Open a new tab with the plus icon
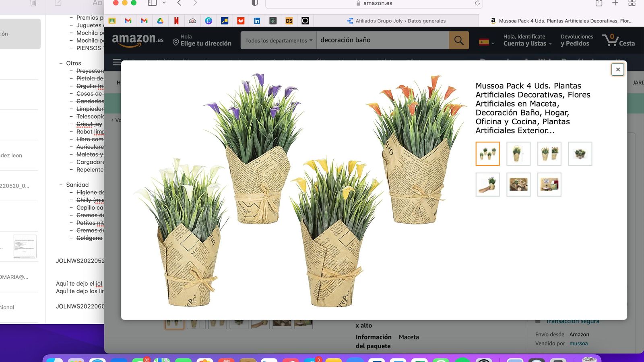Screen dimensions: 644x362 [x=615, y=3]
